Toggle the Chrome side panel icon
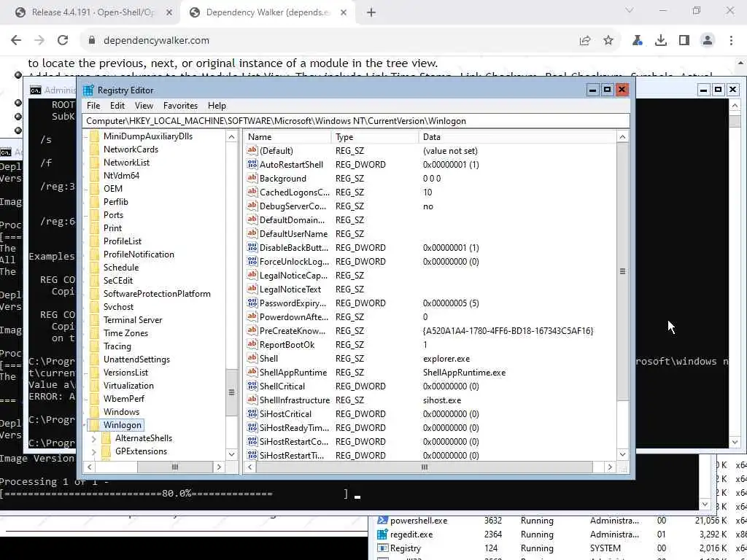Viewport: 747px width, 560px height. pos(684,41)
